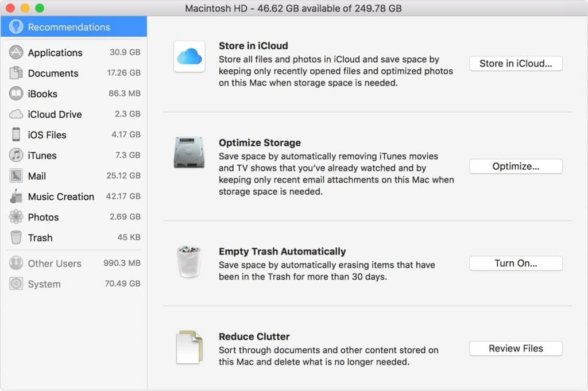Open Music Creation via its sidebar icon
The image size is (588, 391).
16,196
